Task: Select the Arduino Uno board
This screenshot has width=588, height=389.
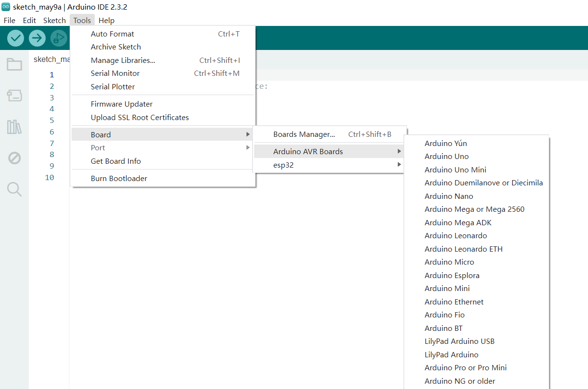Action: click(x=476, y=157)
